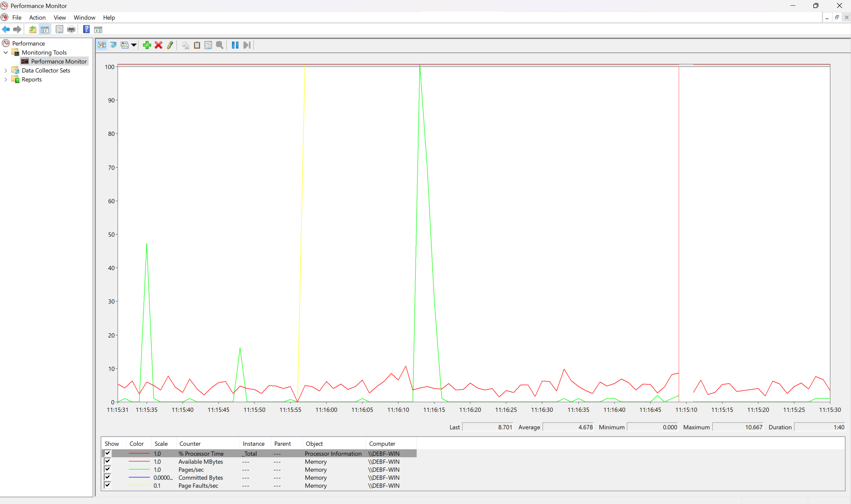Click the Copy Properties icon
Viewport: 851px width, 504px height.
(x=185, y=45)
